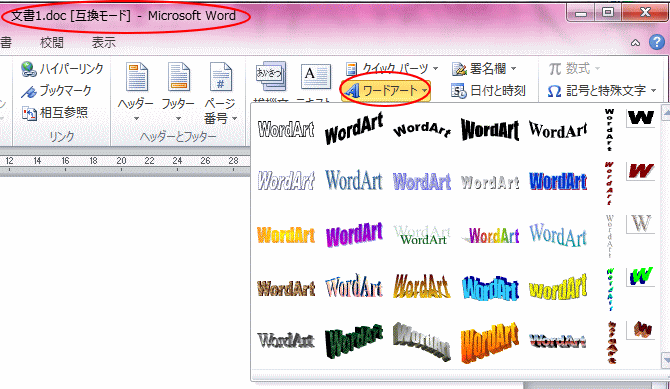The width and height of the screenshot is (670, 389).
Task: Click the ハイパーリンク (Hyperlink) button
Action: [62, 69]
